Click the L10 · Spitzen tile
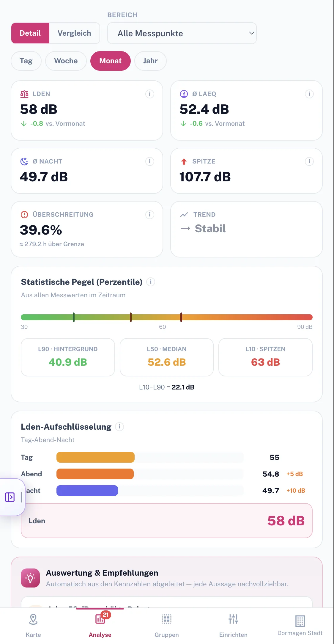The image size is (334, 644). 265,357
